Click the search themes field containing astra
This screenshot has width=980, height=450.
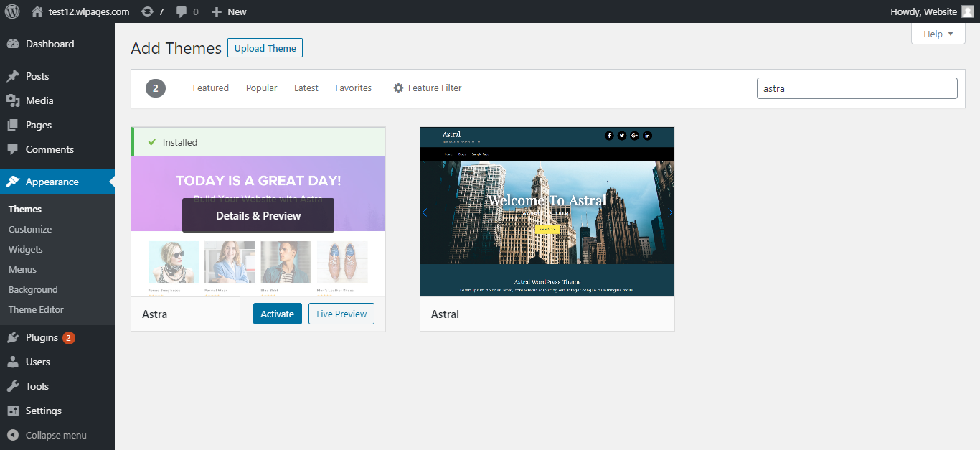[857, 88]
